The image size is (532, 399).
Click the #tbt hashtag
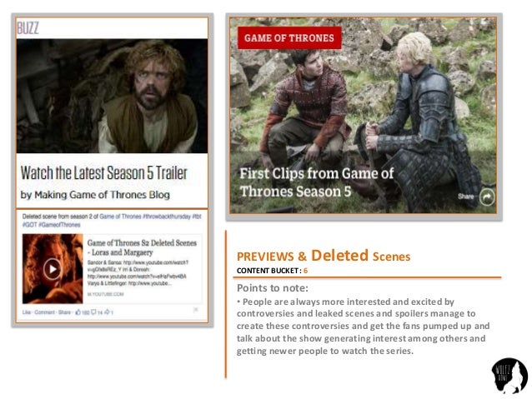click(x=197, y=217)
